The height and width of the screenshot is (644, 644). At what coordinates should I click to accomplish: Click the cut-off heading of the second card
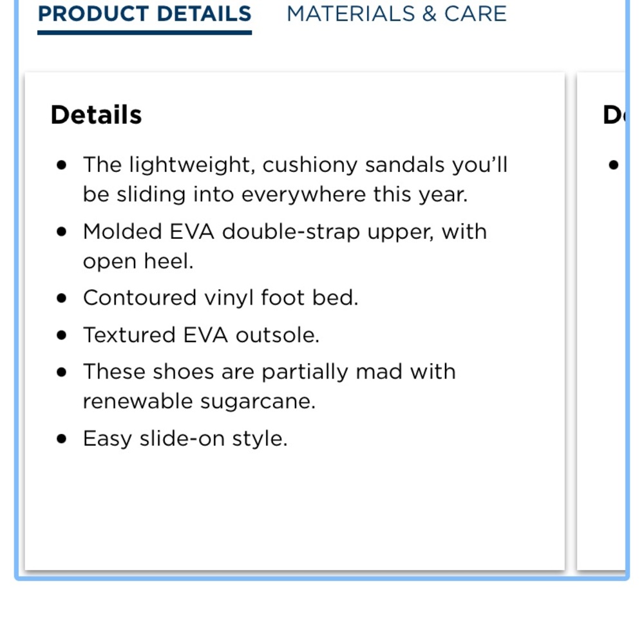(614, 115)
